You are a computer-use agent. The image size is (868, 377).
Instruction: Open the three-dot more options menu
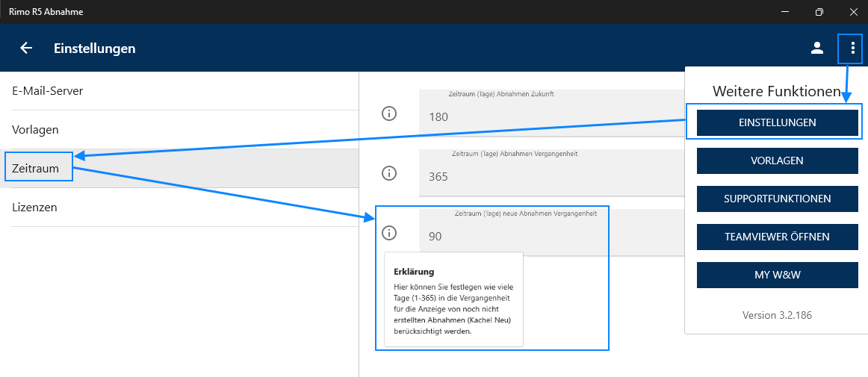coord(853,49)
